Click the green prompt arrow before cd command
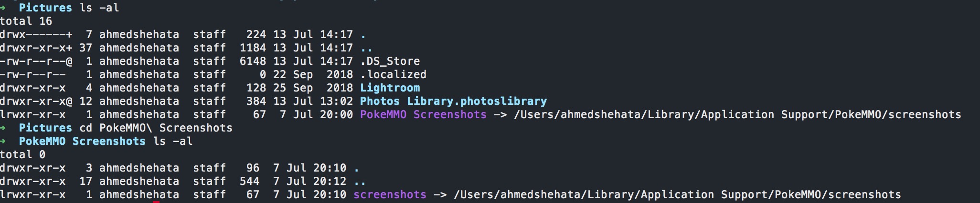Image resolution: width=980 pixels, height=203 pixels. [x=4, y=128]
